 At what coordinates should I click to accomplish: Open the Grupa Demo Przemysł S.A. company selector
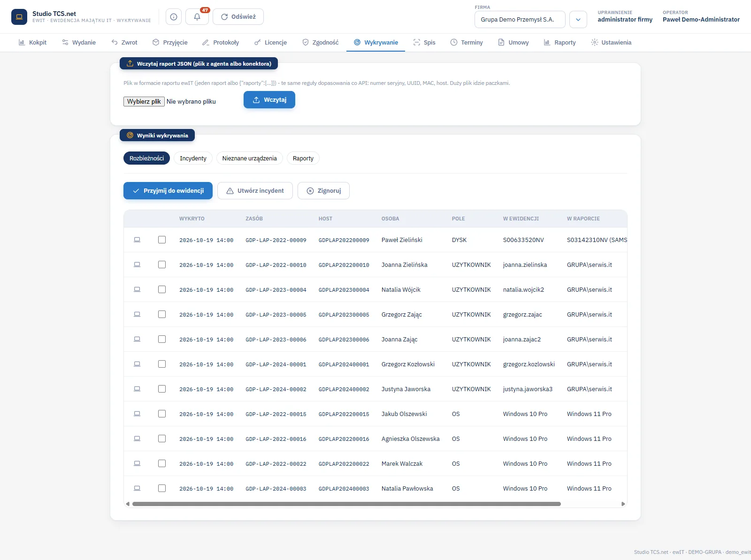[520, 20]
